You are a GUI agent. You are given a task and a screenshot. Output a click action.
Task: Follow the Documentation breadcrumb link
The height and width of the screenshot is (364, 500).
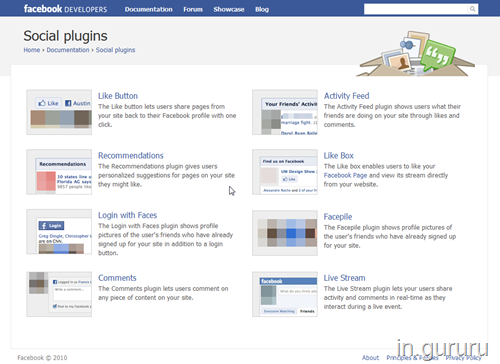pos(68,50)
